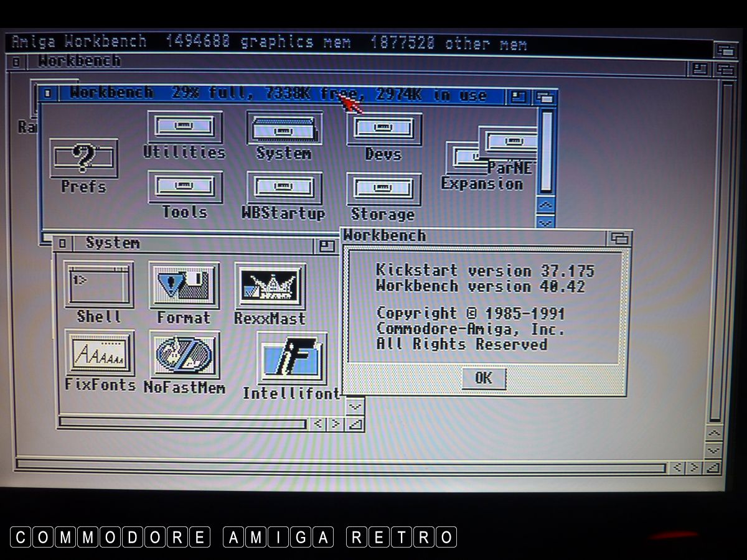Open the WBStartup drawer
This screenshot has width=747, height=560.
pos(284,188)
